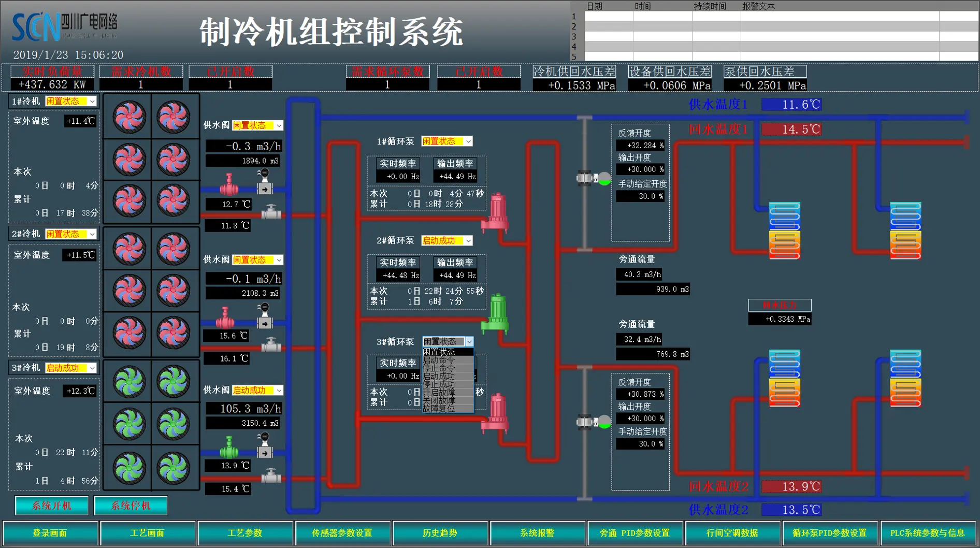This screenshot has height=548, width=980.
Task: Click the green 2# circulation pump icon
Action: pyautogui.click(x=496, y=313)
